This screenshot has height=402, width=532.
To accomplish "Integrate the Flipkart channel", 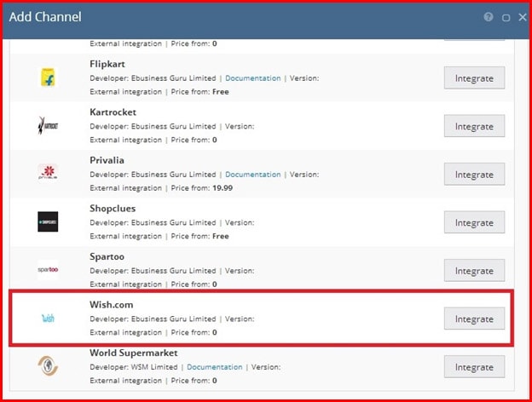I will pyautogui.click(x=474, y=78).
